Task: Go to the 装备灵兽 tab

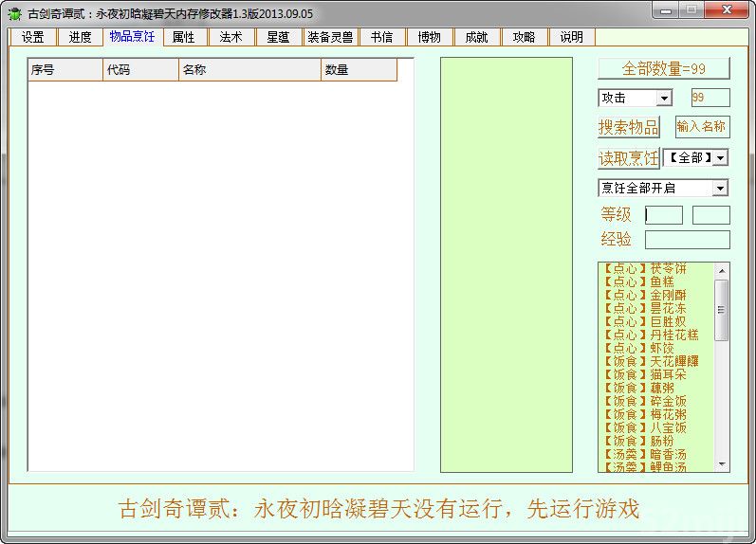Action: click(x=330, y=37)
